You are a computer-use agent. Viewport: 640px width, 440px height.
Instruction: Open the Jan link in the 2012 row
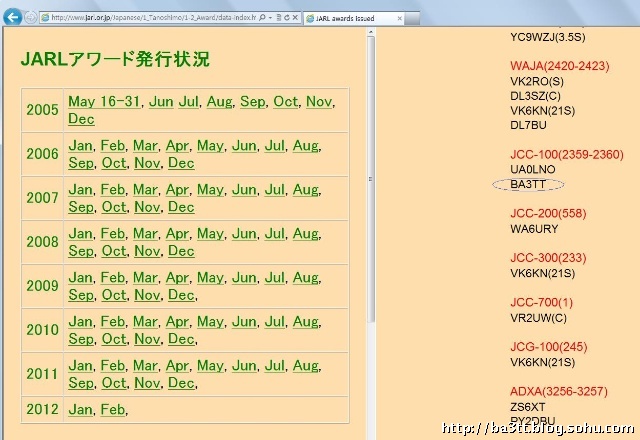(x=80, y=409)
